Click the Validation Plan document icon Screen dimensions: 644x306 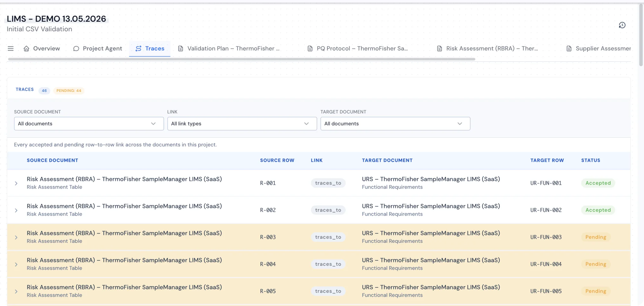pos(180,49)
